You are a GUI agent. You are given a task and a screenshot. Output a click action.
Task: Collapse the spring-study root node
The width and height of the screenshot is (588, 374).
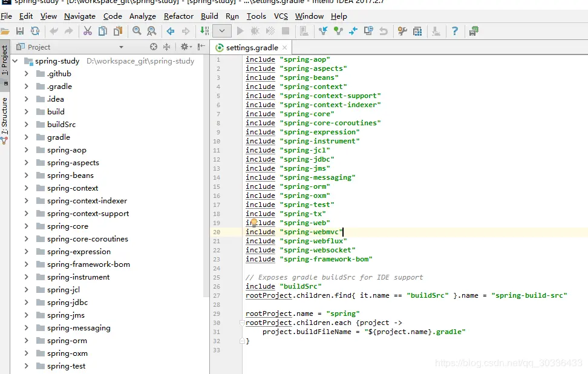pos(15,61)
